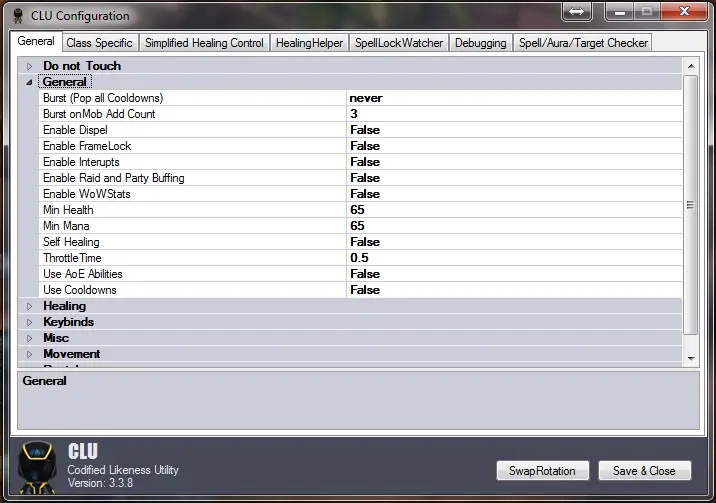Click the Min Health value field
This screenshot has height=503, width=716.
point(357,210)
